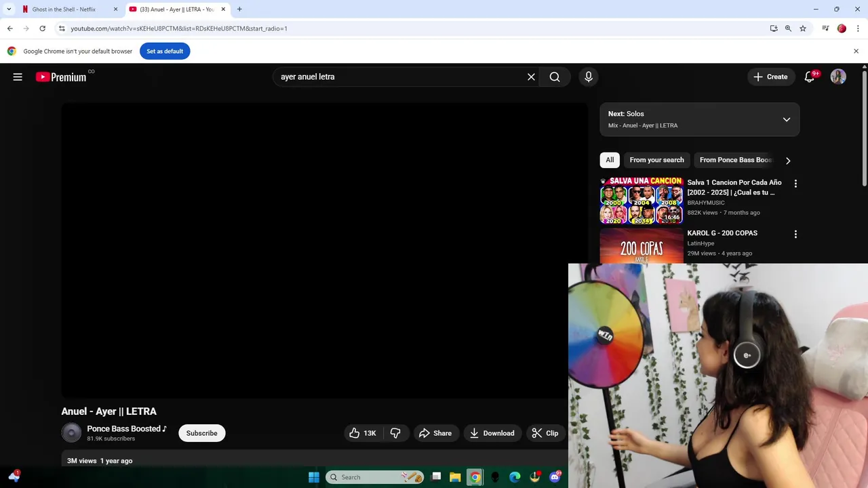Open Windows Start menu

coord(314,477)
